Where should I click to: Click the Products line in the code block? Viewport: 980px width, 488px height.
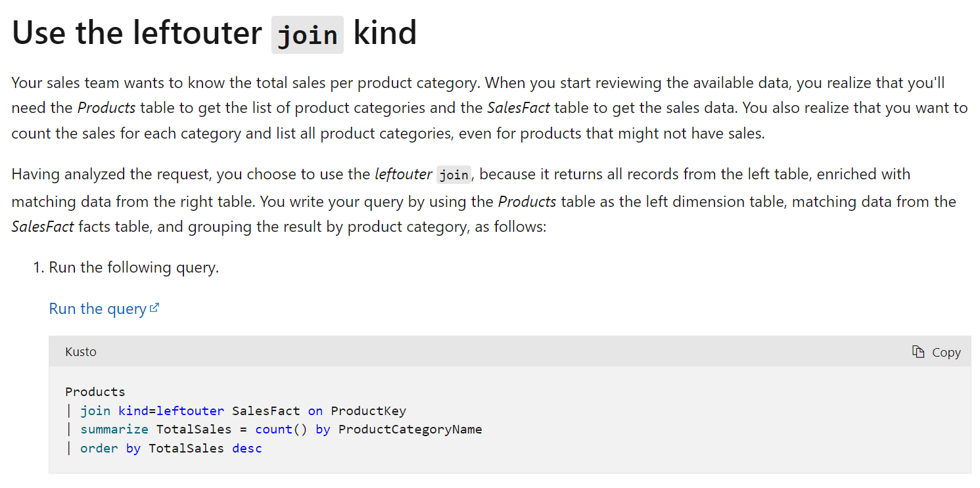(95, 392)
